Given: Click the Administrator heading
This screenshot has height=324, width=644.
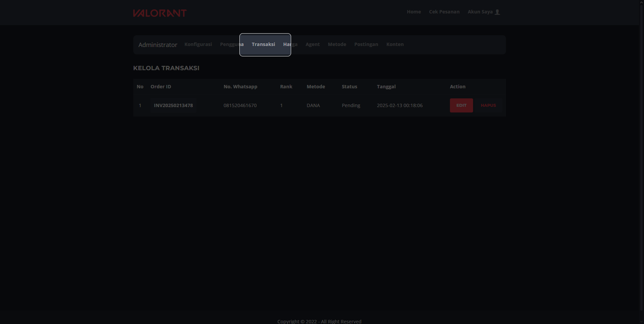Looking at the screenshot, I should coord(158,45).
